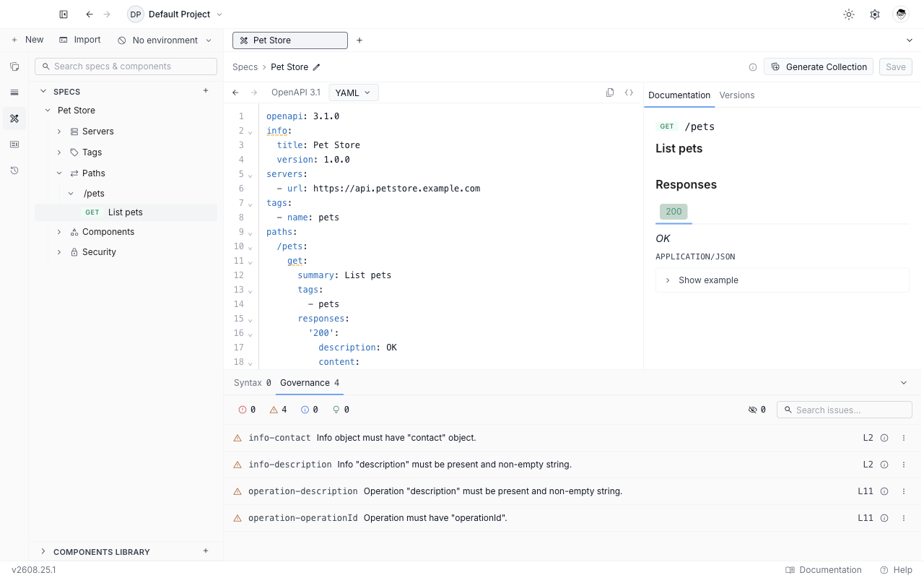Screen dimensions: 924x578
Task: View info for info-description issue
Action: tap(884, 465)
